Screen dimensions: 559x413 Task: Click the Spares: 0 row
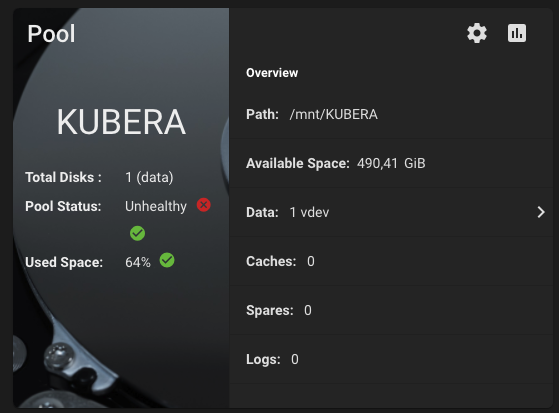click(391, 310)
